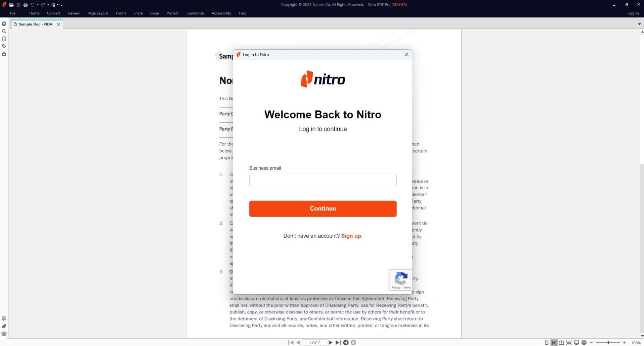This screenshot has height=346, width=644.
Task: Open the Page Layout ribbon tab
Action: coord(98,13)
